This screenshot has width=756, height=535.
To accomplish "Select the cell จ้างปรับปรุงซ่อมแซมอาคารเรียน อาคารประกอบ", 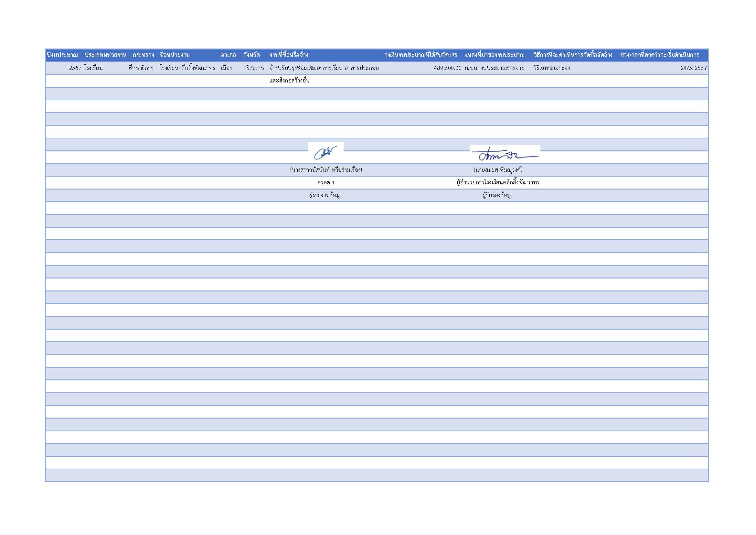I will (x=324, y=68).
